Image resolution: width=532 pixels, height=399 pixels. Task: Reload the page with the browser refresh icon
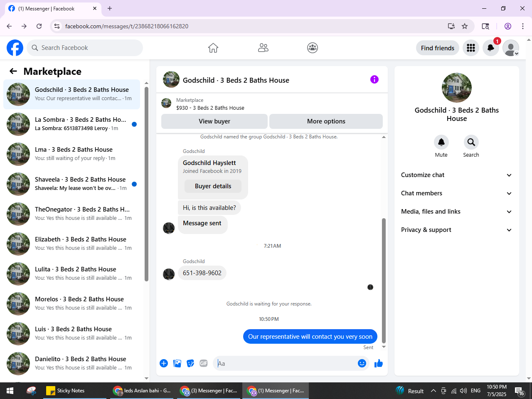[x=39, y=26]
